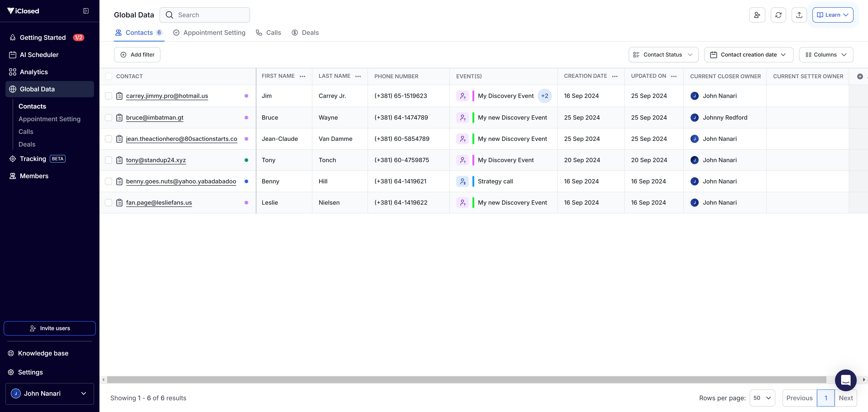Collapse the sidebar with the panel icon
868x412 pixels.
click(86, 11)
